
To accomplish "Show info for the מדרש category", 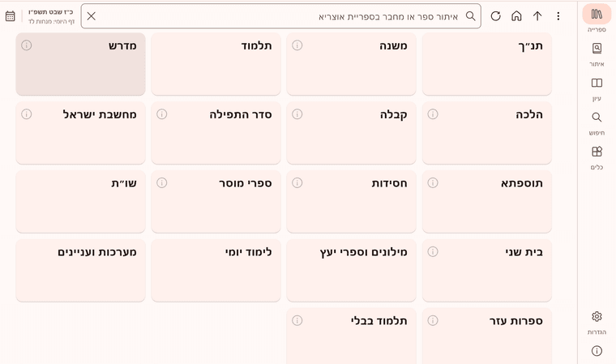I will coord(27,45).
